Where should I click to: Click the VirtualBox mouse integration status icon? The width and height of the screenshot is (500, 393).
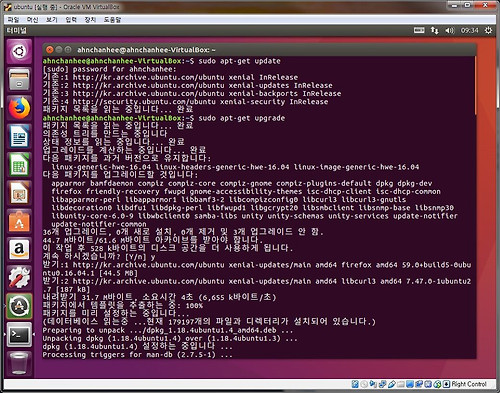[437, 384]
